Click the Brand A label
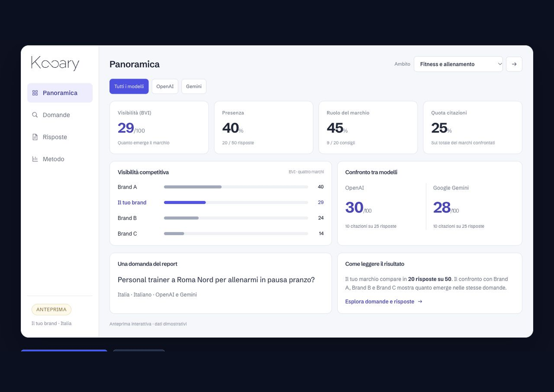Screen dimensions: 554x392 pyautogui.click(x=127, y=187)
